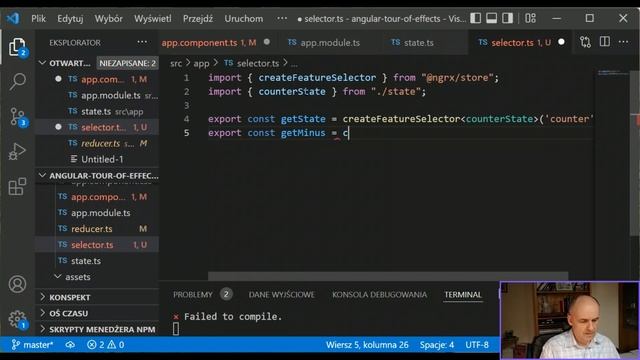Viewport: 640px width, 360px height.
Task: Toggle secondary sidebar layout icon
Action: (507, 18)
